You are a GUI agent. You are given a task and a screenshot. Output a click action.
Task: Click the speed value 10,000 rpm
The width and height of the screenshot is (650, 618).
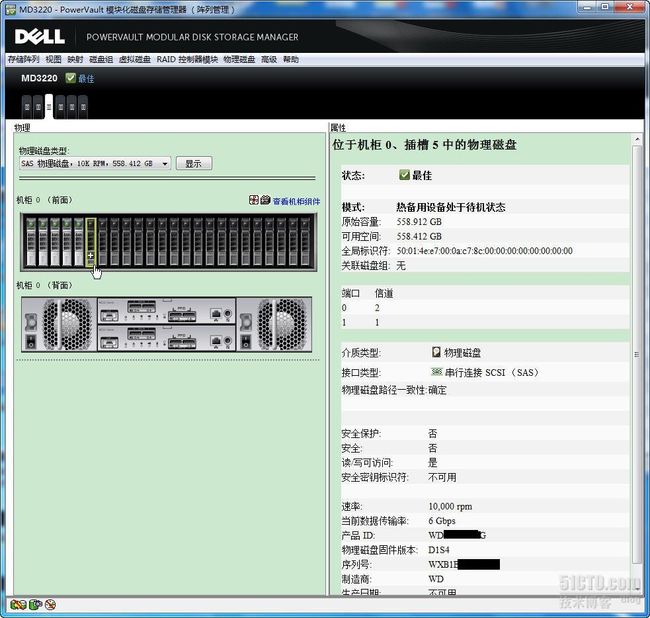click(450, 506)
